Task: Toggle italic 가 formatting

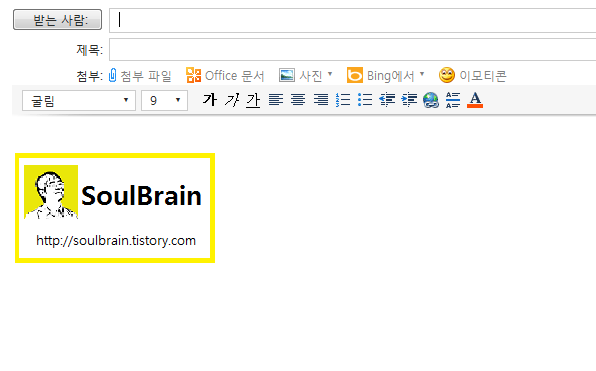Action: [231, 100]
